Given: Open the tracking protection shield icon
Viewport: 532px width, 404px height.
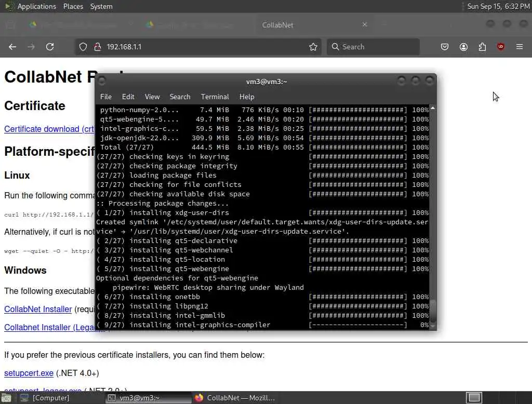Looking at the screenshot, I should click(83, 47).
